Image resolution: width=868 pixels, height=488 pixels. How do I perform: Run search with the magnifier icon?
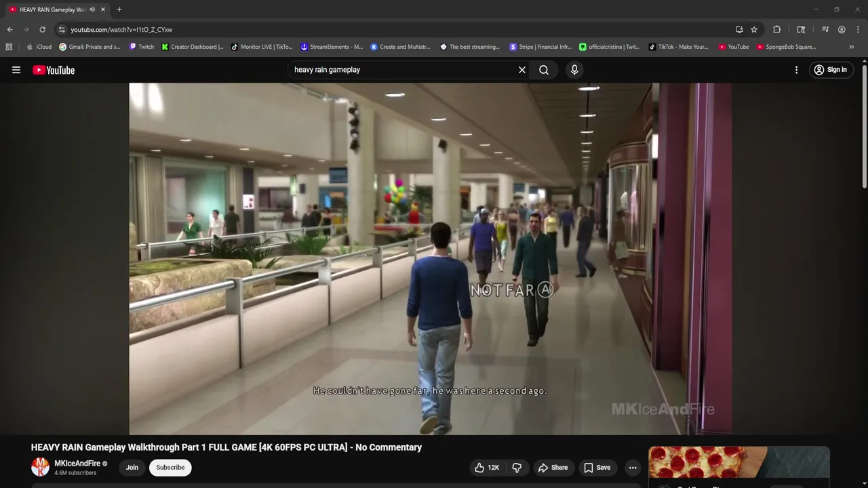[544, 70]
